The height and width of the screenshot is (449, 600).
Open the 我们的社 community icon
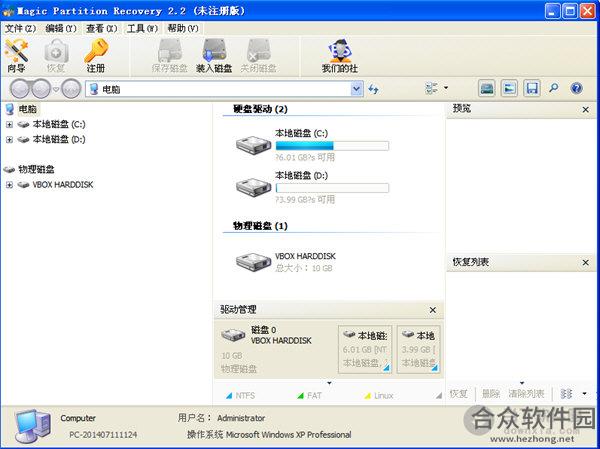point(340,56)
